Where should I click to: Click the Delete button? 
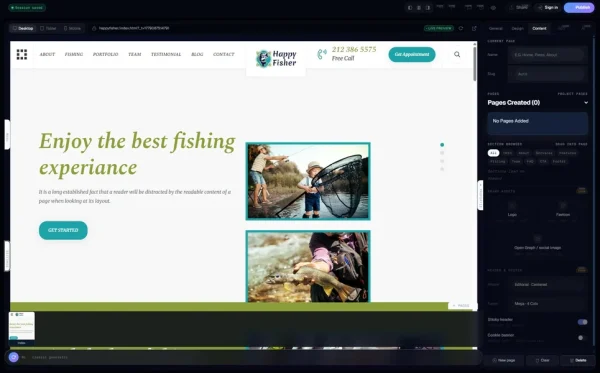click(x=578, y=360)
